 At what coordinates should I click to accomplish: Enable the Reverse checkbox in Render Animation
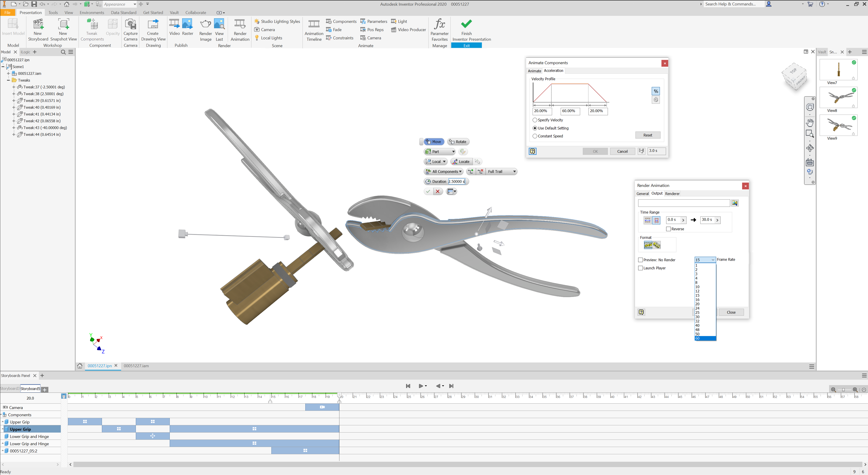tap(668, 229)
